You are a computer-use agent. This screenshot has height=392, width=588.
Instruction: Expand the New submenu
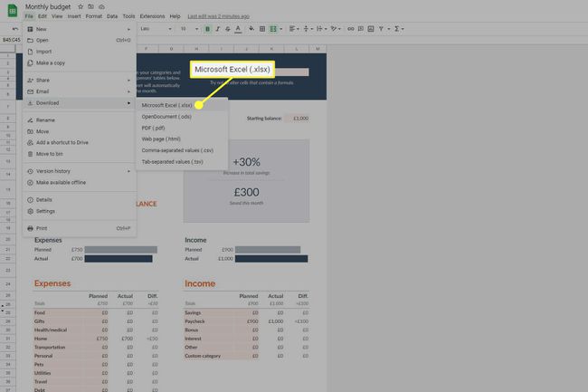coord(128,29)
